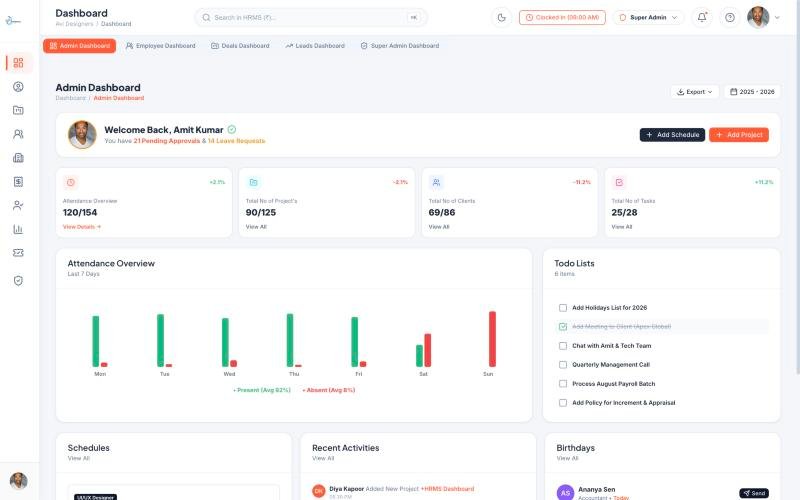Click the Total No of Clients people icon

[436, 182]
